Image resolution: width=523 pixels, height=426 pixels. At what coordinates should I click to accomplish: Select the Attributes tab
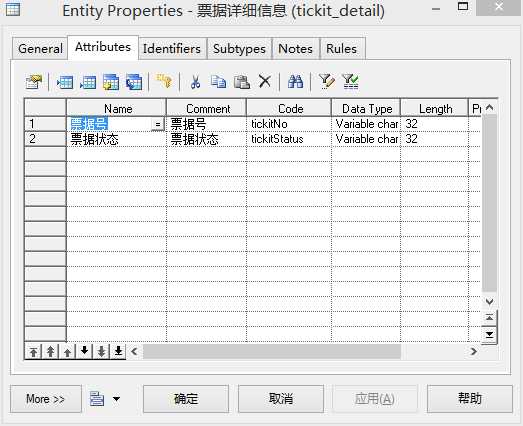point(103,47)
